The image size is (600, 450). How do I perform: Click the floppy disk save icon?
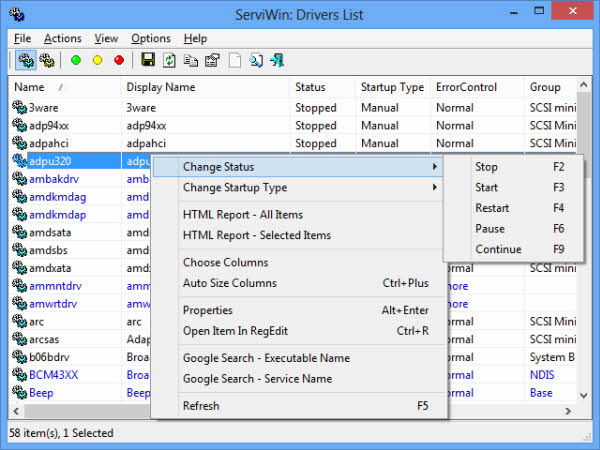pyautogui.click(x=148, y=61)
